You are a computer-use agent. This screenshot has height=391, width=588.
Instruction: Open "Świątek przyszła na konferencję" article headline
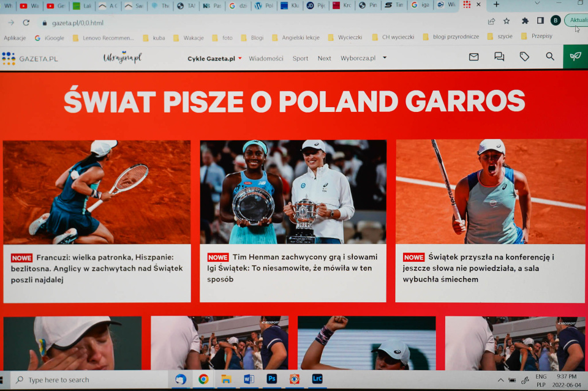tap(478, 268)
